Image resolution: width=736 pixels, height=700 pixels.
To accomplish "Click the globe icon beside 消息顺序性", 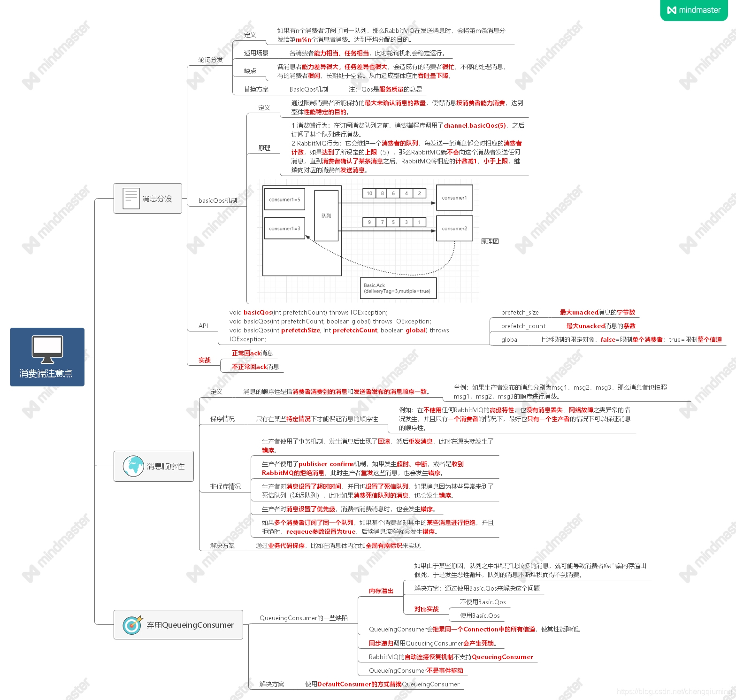I will point(133,466).
